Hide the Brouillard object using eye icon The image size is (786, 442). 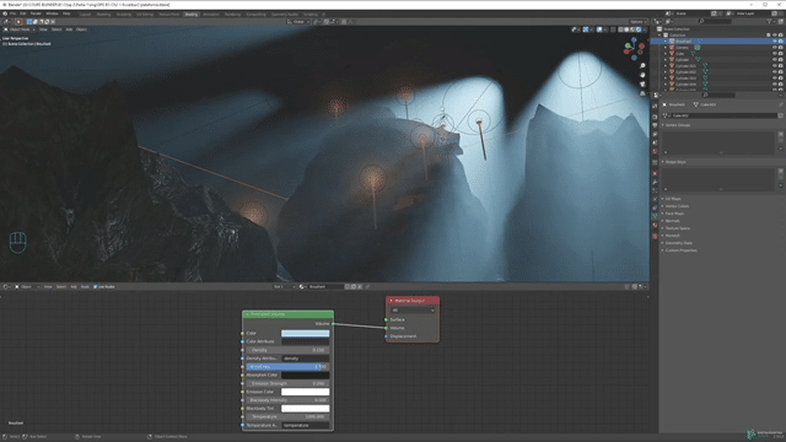coord(774,41)
